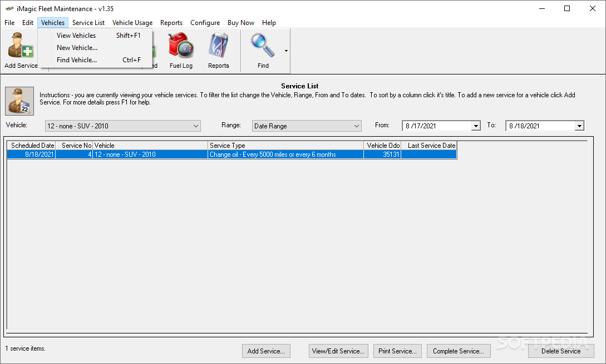Image resolution: width=606 pixels, height=364 pixels.
Task: Open the To date picker arrow
Action: [579, 126]
